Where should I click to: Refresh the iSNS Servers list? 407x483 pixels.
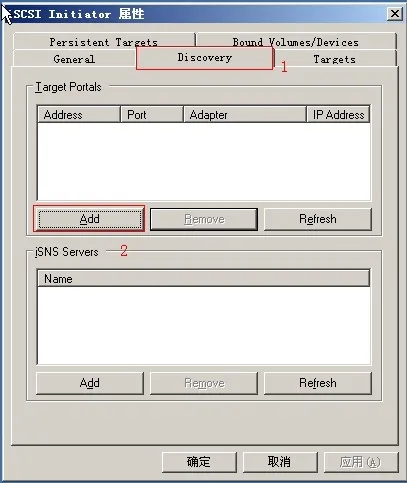click(x=318, y=383)
